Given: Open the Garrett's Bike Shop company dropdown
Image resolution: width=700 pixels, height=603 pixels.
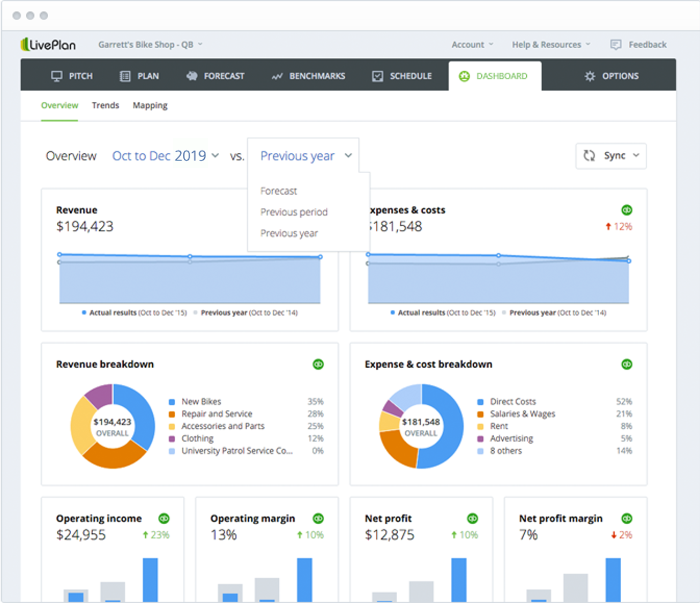Looking at the screenshot, I should click(150, 44).
